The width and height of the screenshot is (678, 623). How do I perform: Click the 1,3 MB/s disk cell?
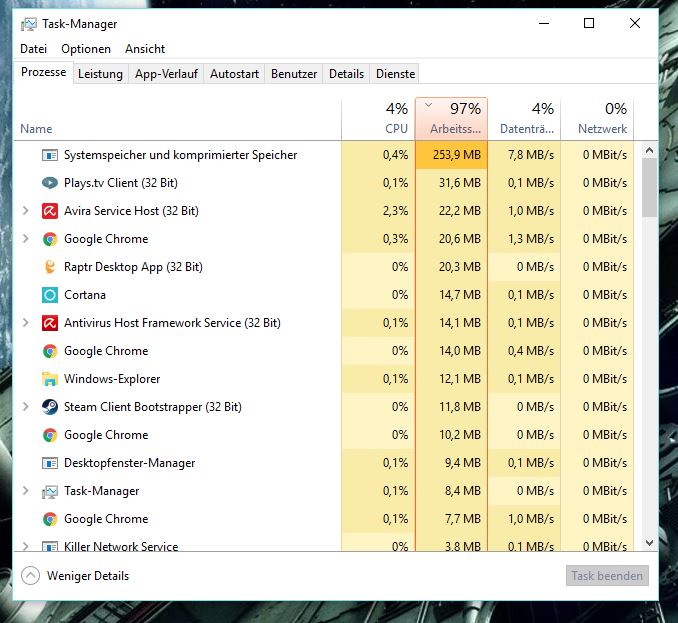(524, 239)
